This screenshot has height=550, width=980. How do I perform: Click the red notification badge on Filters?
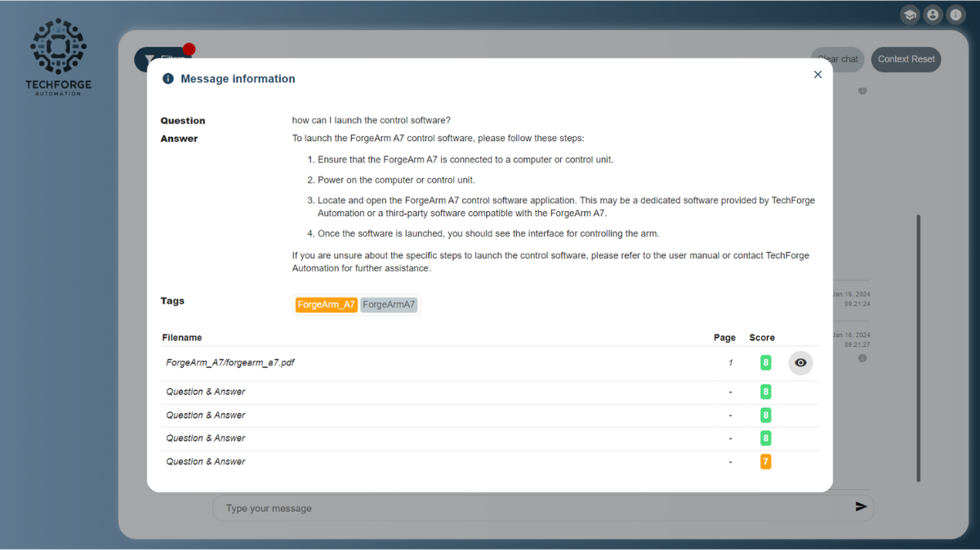[x=189, y=49]
